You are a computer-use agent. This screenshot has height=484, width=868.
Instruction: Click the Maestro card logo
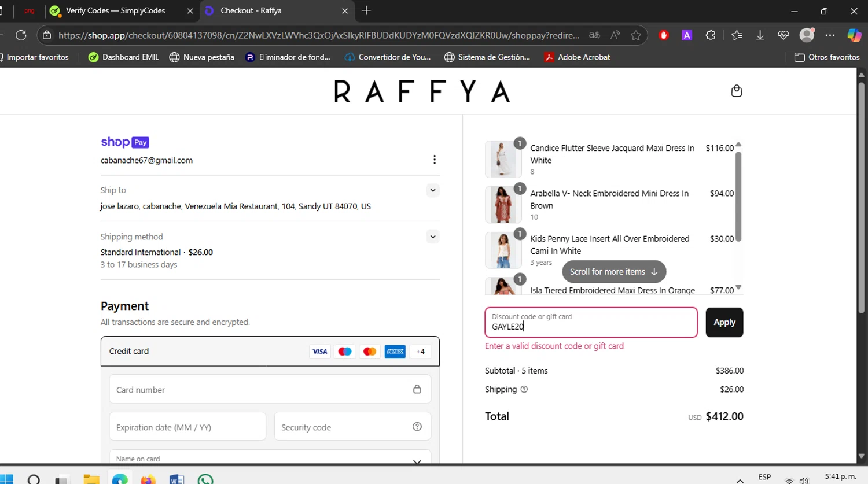[345, 351]
